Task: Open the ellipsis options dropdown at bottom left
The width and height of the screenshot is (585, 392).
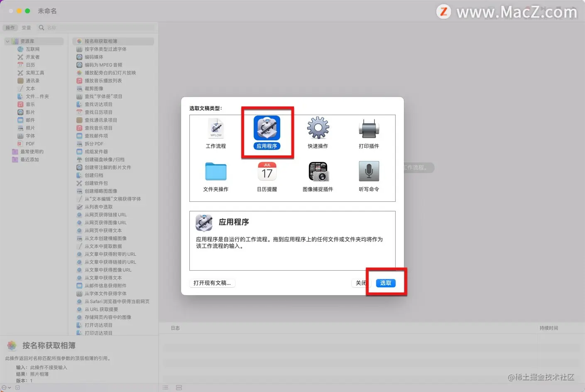Action: pyautogui.click(x=6, y=388)
